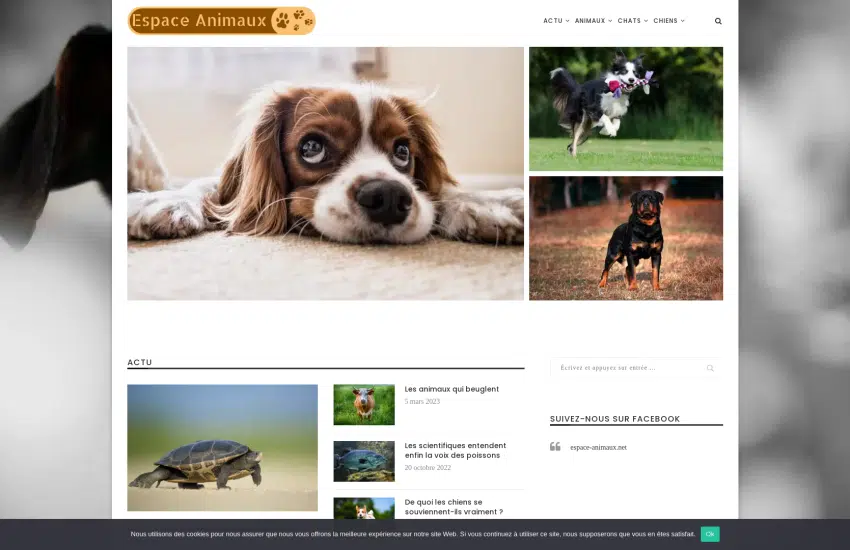
Task: Click the quote icon beside espace-animaux.net
Action: pyautogui.click(x=555, y=447)
